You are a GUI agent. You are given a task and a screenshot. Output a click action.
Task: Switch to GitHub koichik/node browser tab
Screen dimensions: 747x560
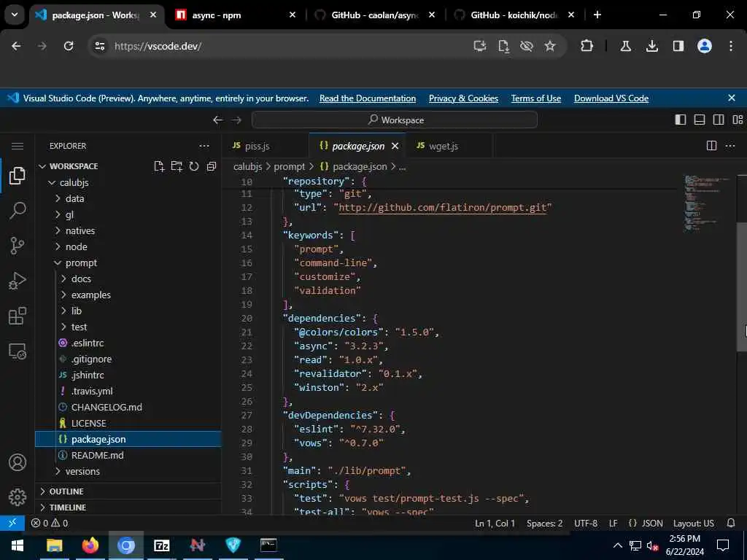pyautogui.click(x=514, y=15)
